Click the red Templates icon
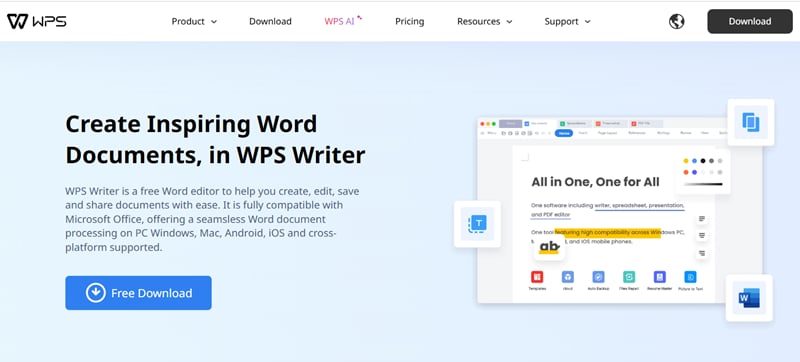Viewport: 800px width, 362px height. 537,277
